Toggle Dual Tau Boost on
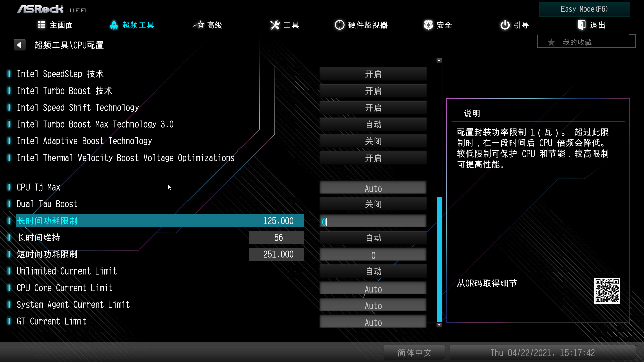 pos(373,204)
